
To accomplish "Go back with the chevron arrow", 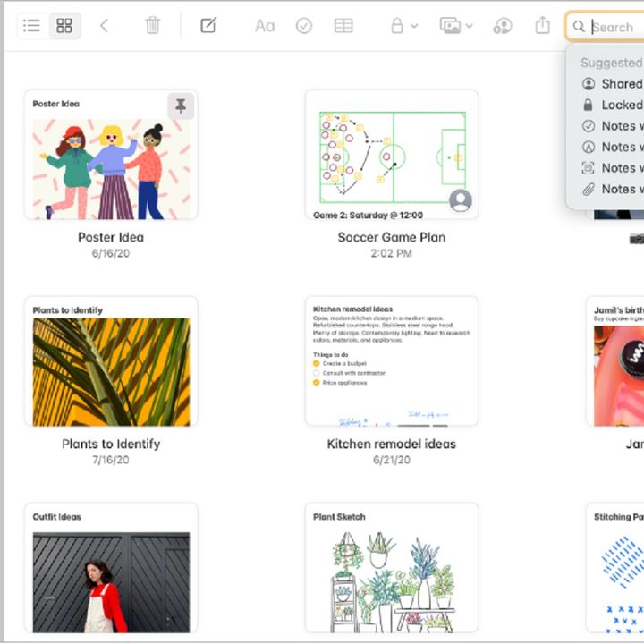I will 105,26.
